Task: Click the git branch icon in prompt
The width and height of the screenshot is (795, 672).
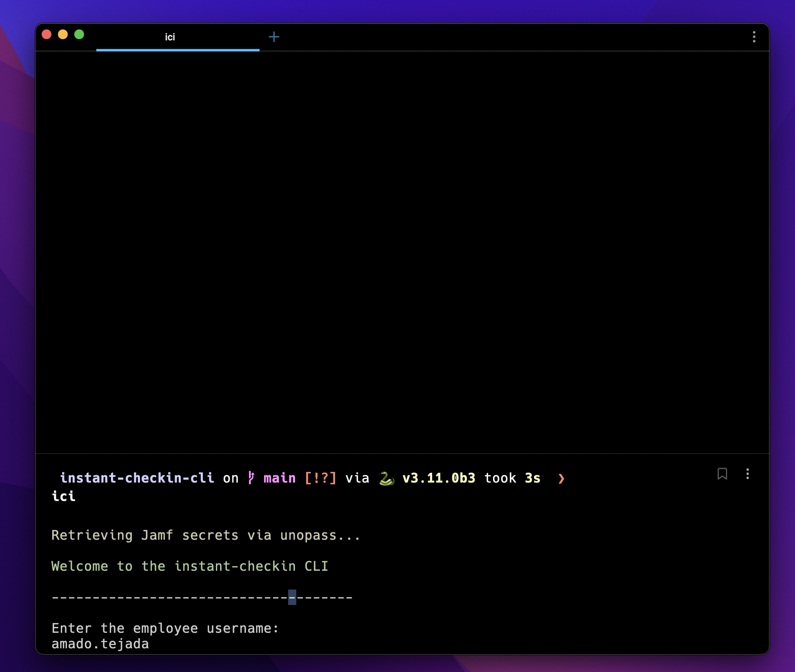Action: pyautogui.click(x=251, y=478)
